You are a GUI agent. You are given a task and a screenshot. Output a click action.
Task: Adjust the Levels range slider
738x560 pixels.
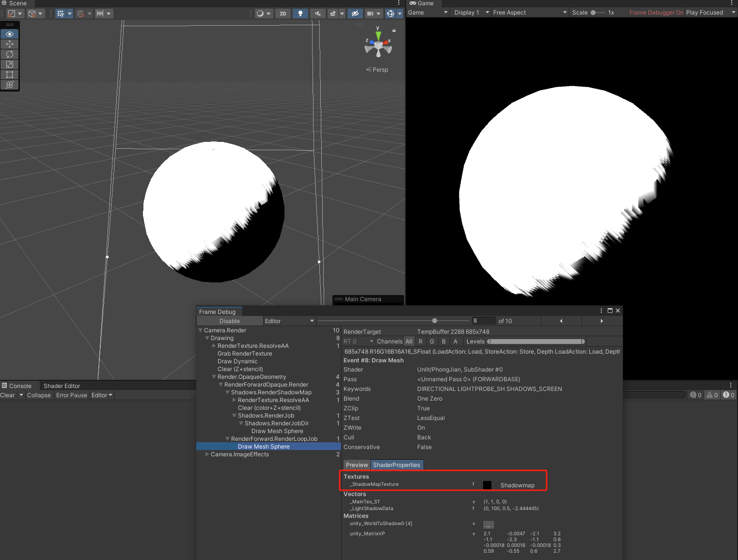(x=536, y=342)
